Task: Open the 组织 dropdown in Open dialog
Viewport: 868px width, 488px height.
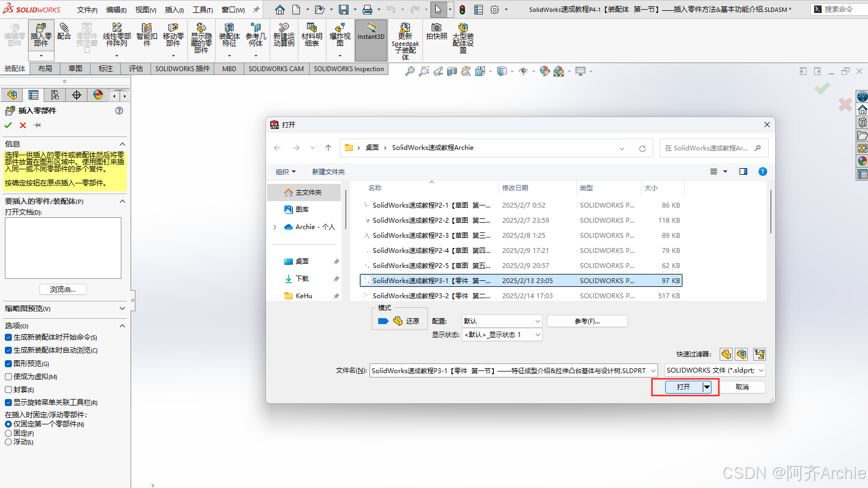Action: coord(285,171)
